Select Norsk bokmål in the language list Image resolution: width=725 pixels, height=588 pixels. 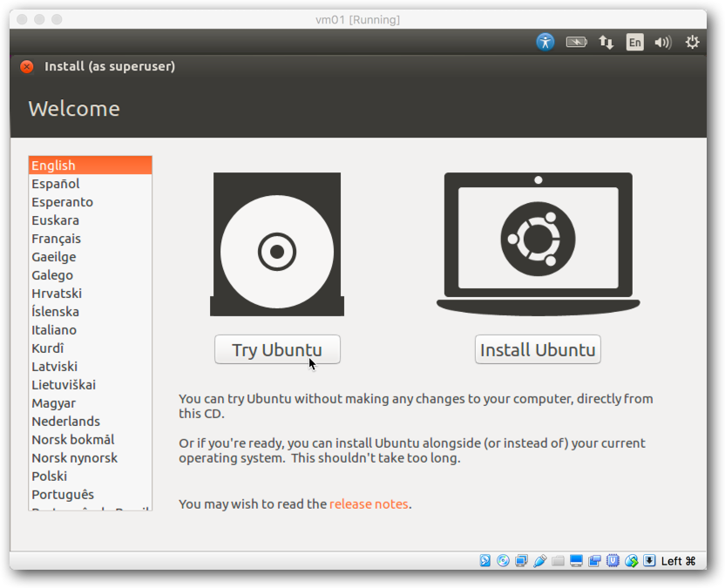click(x=90, y=440)
